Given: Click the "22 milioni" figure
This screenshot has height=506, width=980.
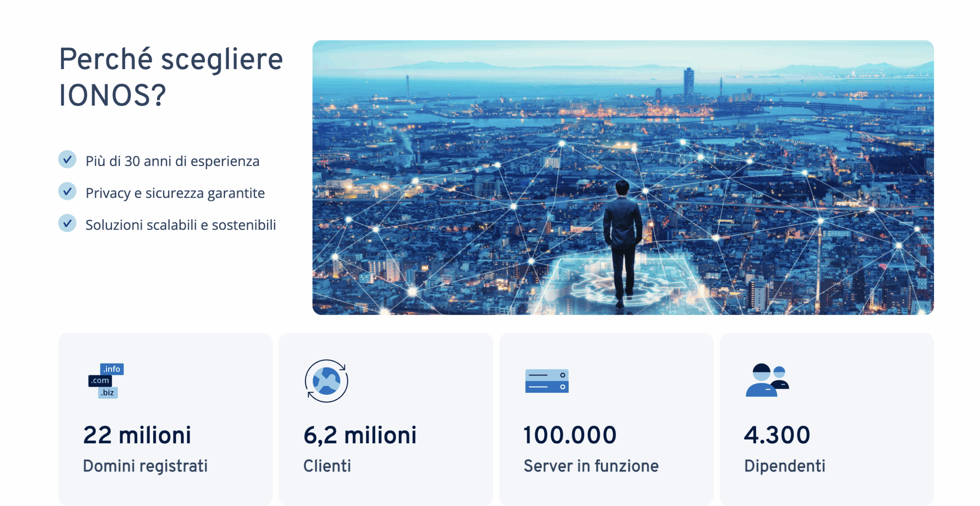Looking at the screenshot, I should 137,435.
